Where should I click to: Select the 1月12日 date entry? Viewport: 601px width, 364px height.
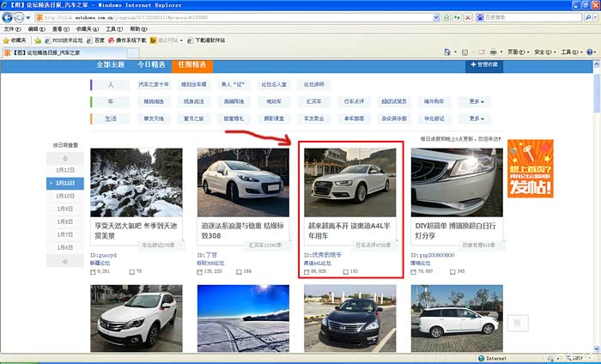[x=65, y=170]
